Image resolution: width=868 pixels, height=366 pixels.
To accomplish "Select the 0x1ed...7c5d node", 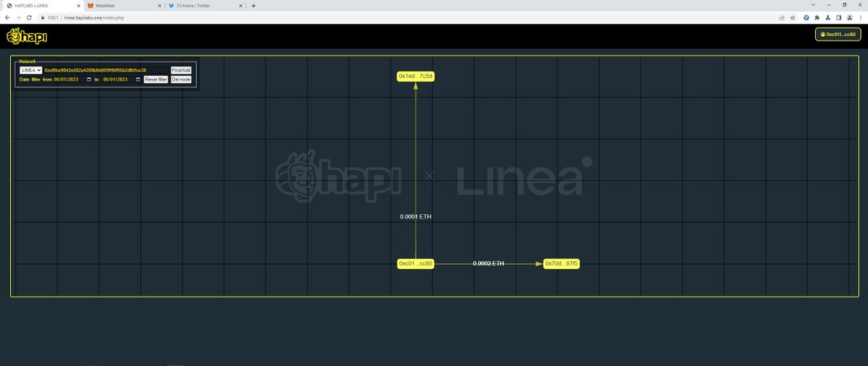I will 416,76.
